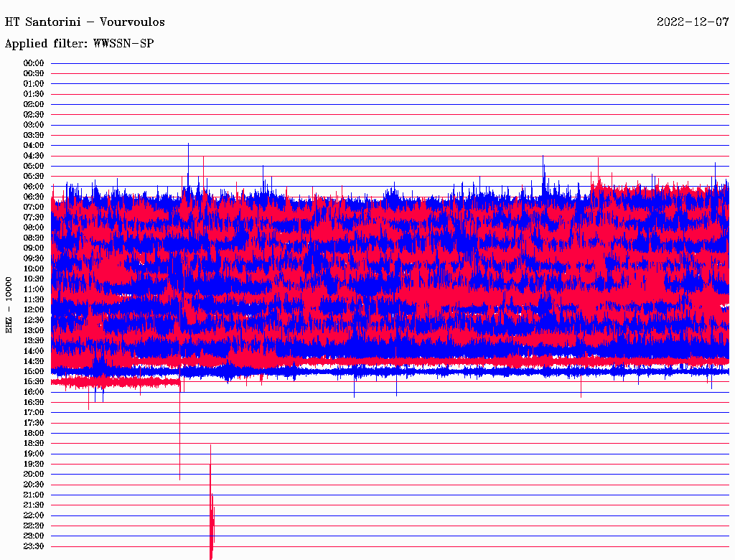Click the long red spike reaching the 20:00 line
735x560 pixels.
click(179, 445)
